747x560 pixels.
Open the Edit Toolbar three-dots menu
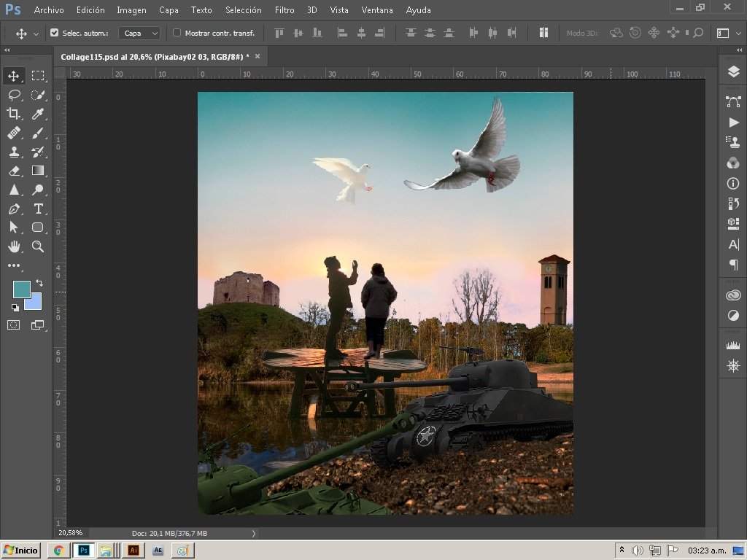click(x=14, y=265)
